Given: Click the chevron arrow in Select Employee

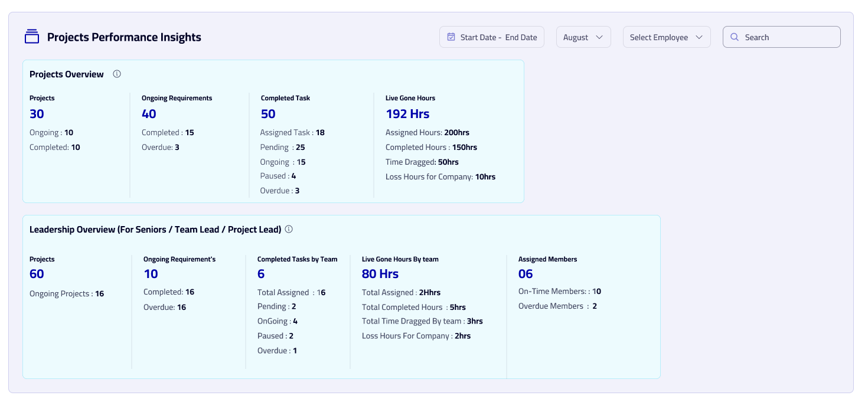Looking at the screenshot, I should click(699, 37).
